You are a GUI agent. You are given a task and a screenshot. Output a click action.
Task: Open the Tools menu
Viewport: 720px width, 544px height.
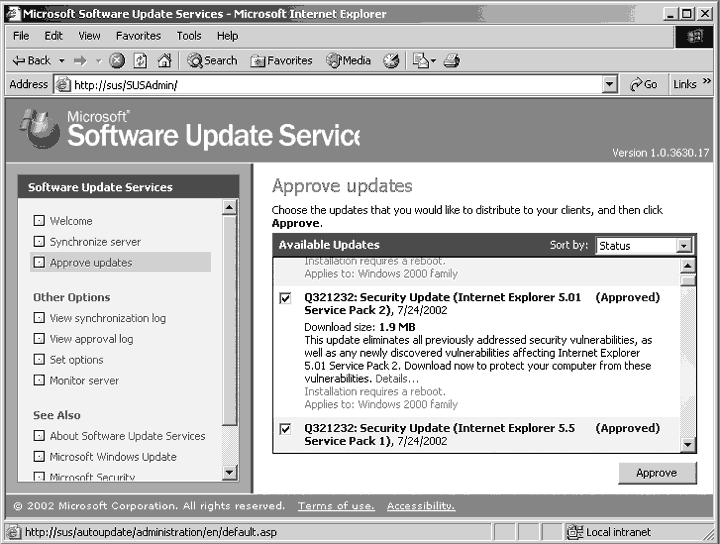189,36
